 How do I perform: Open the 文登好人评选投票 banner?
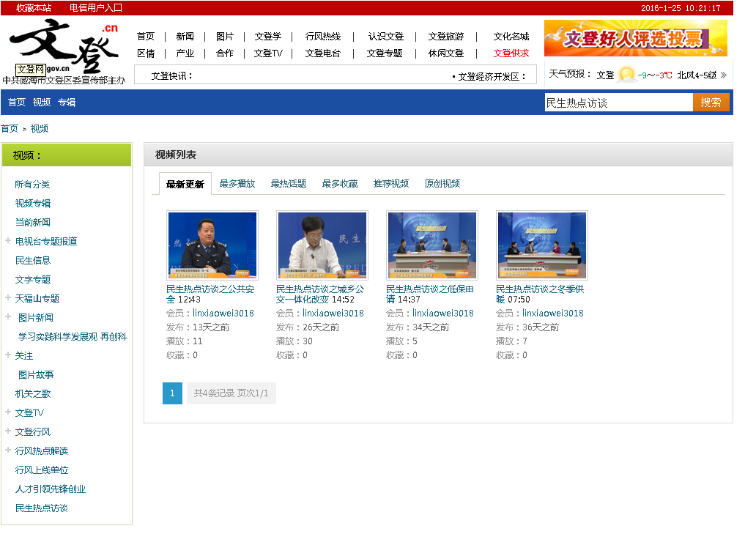[635, 38]
